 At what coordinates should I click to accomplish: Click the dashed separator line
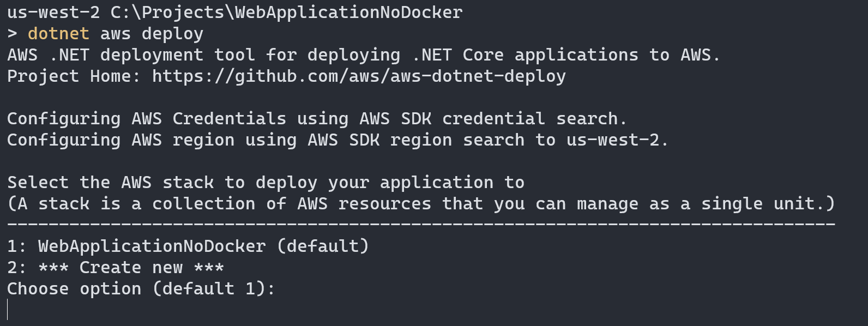[x=421, y=224]
